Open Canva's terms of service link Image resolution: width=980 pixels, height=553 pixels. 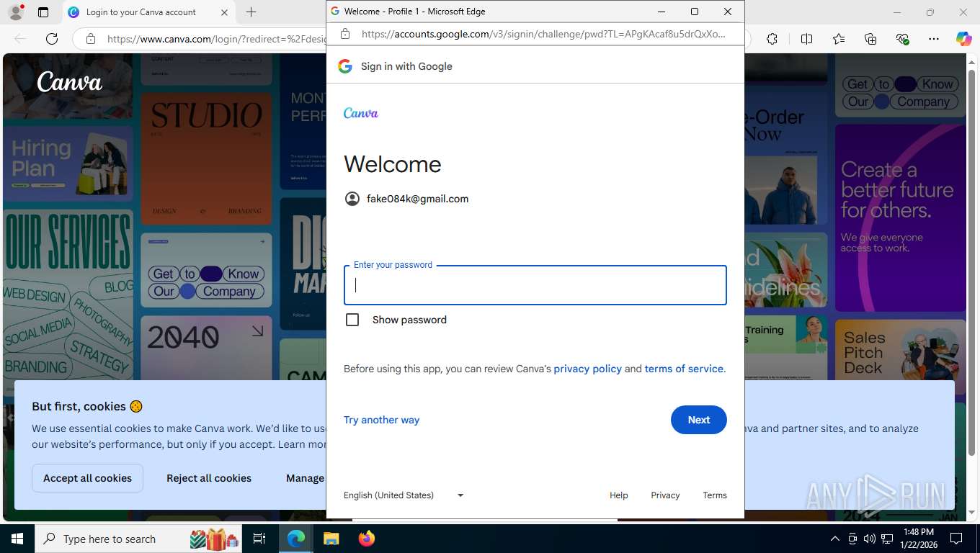tap(684, 369)
